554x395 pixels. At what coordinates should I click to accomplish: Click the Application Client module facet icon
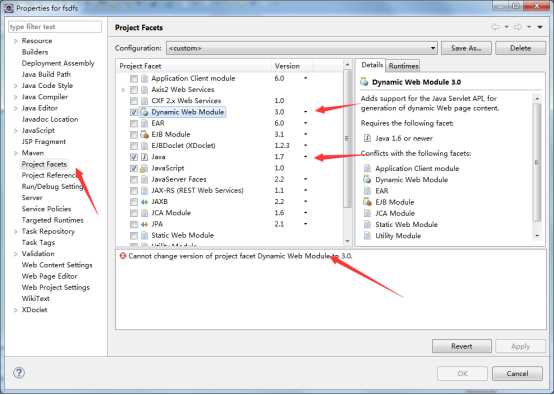pos(145,78)
